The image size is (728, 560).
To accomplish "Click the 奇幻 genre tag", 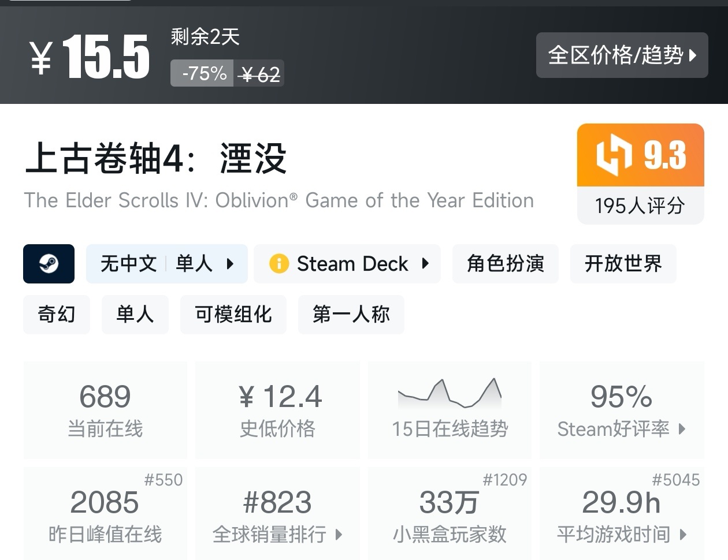I will pos(57,315).
